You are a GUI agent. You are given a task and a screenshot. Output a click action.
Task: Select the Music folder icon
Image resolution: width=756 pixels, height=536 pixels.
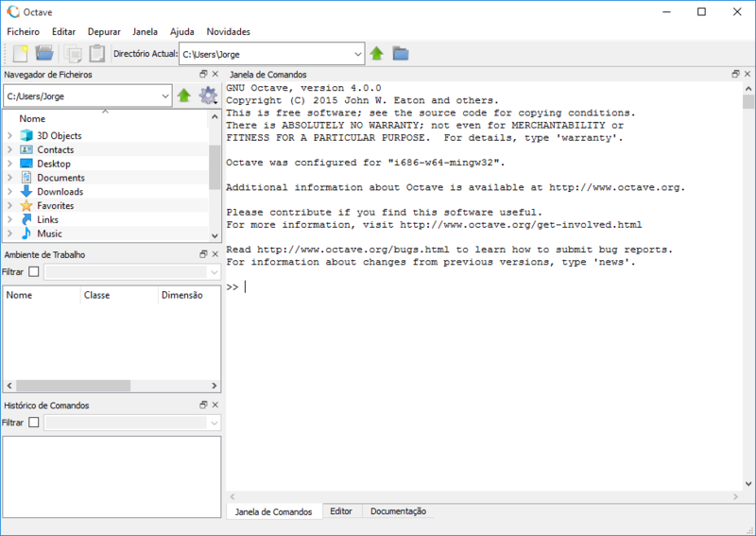point(26,233)
